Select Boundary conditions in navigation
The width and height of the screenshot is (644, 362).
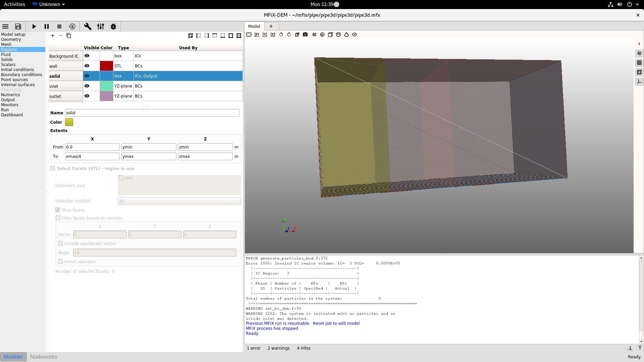coord(21,75)
